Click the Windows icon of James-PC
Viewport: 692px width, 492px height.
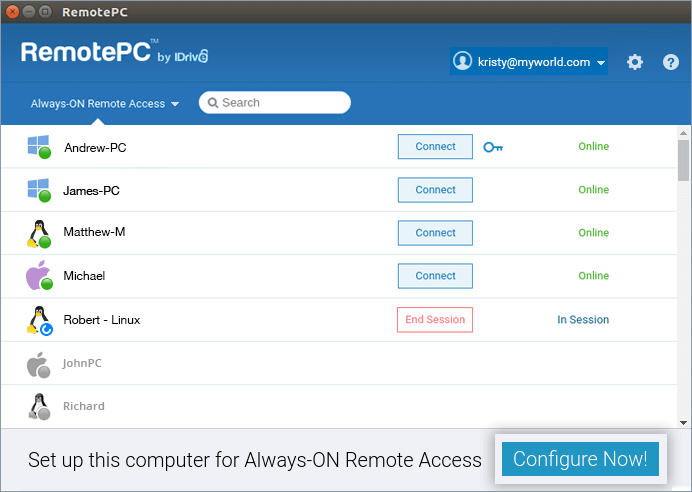pyautogui.click(x=39, y=190)
